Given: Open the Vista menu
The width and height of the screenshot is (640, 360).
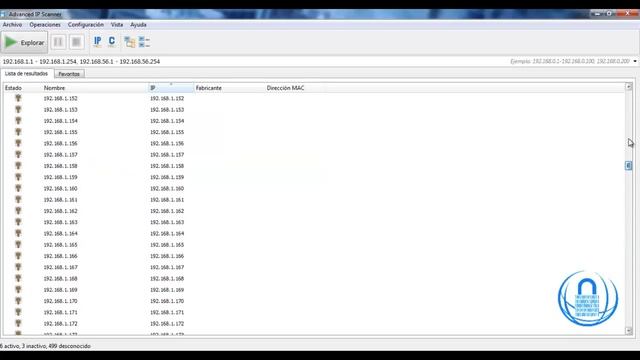Looking at the screenshot, I should (117, 24).
